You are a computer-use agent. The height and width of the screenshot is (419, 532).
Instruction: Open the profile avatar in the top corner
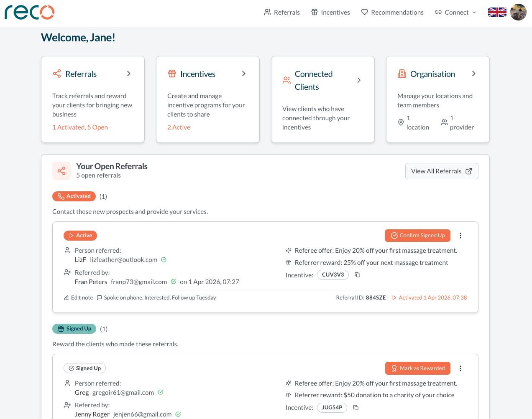pyautogui.click(x=518, y=12)
